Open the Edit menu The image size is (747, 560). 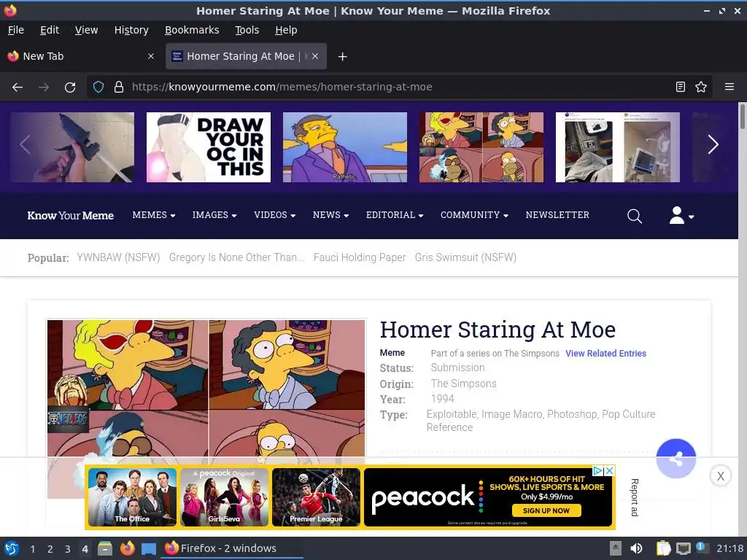click(x=50, y=30)
